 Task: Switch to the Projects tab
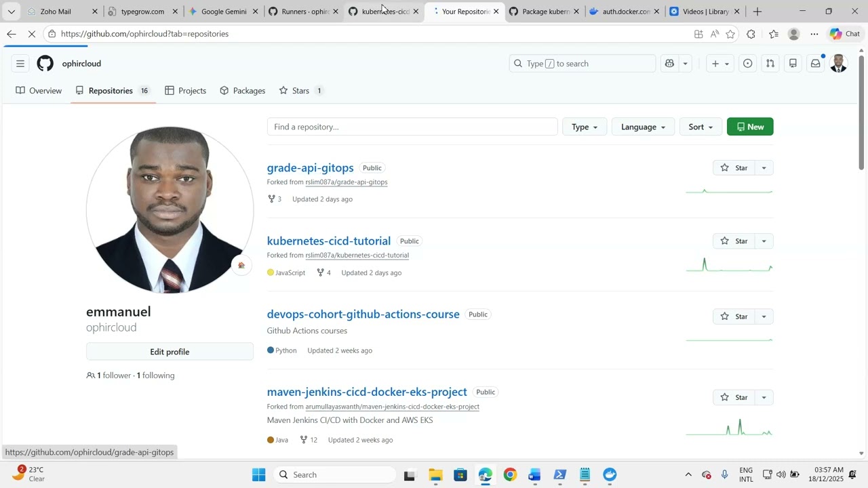coord(185,91)
